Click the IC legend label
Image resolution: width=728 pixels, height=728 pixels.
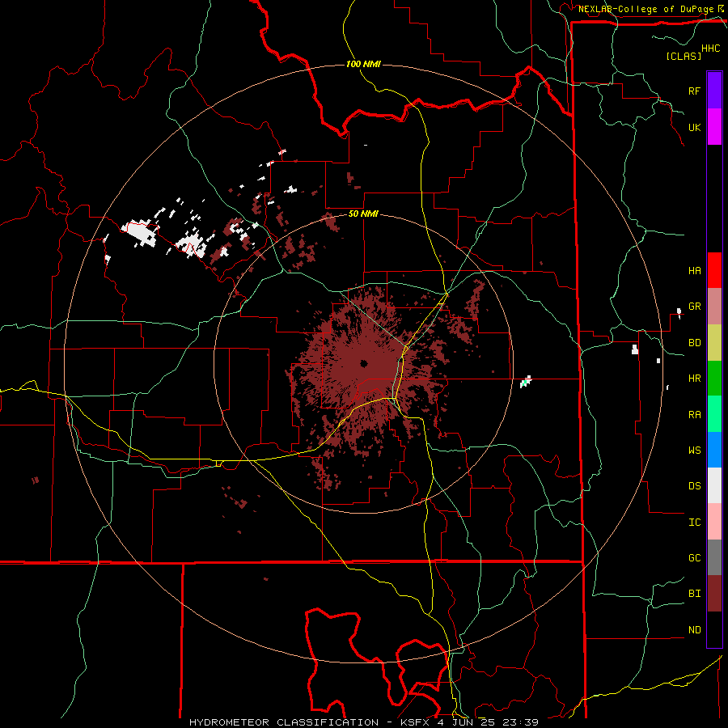(x=694, y=523)
